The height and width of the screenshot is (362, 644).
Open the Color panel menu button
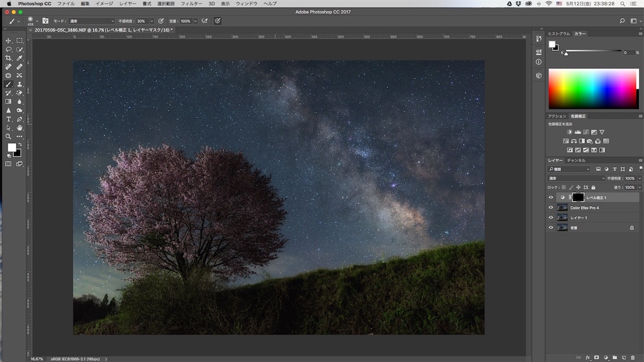coord(640,34)
